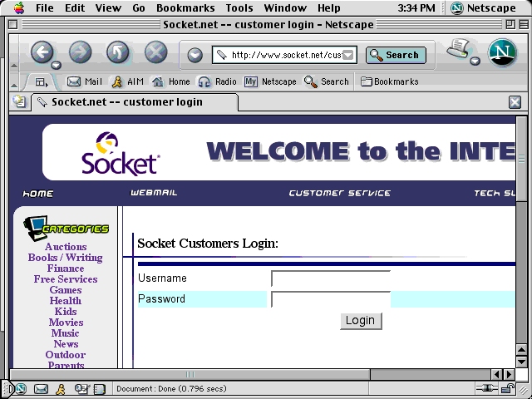
Task: Open the Kids category link
Action: pos(66,312)
